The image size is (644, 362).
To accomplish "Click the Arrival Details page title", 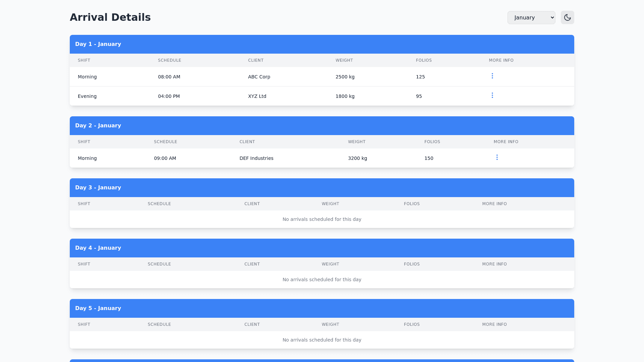I will [110, 17].
